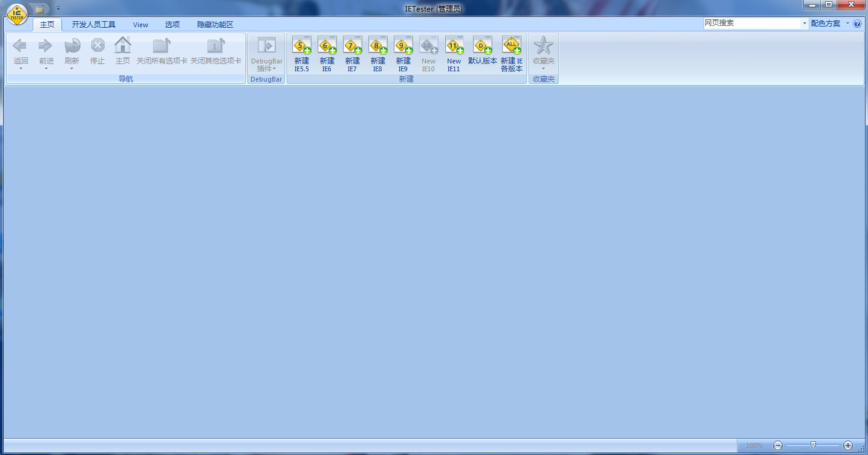Expand the 网页搜索 search box dropdown arrow
This screenshot has height=455, width=868.
(804, 24)
